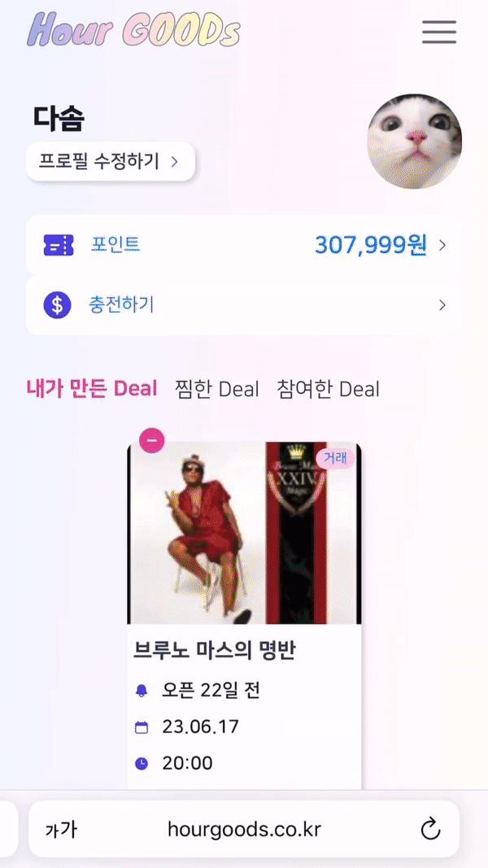
Task: Expand points details via the 307,999원 chevron
Action: 442,245
